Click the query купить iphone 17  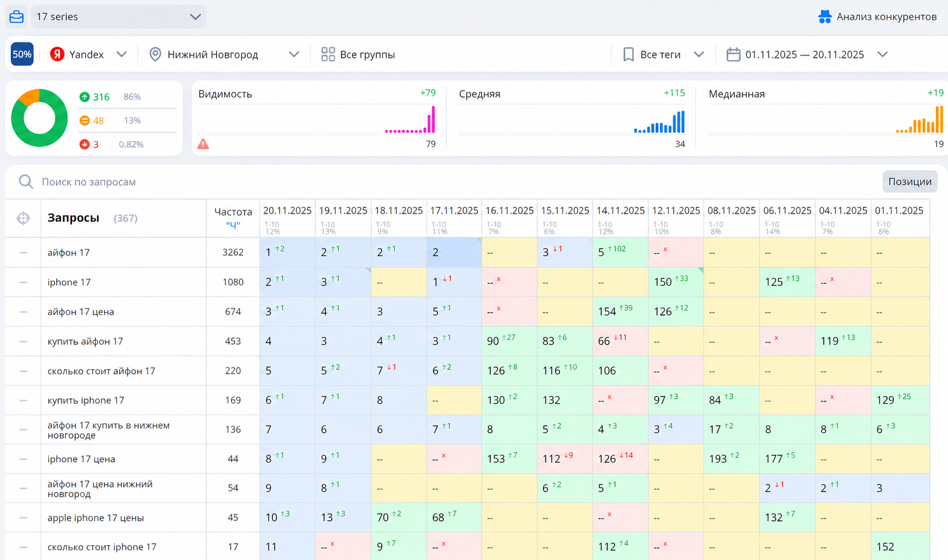click(x=86, y=400)
